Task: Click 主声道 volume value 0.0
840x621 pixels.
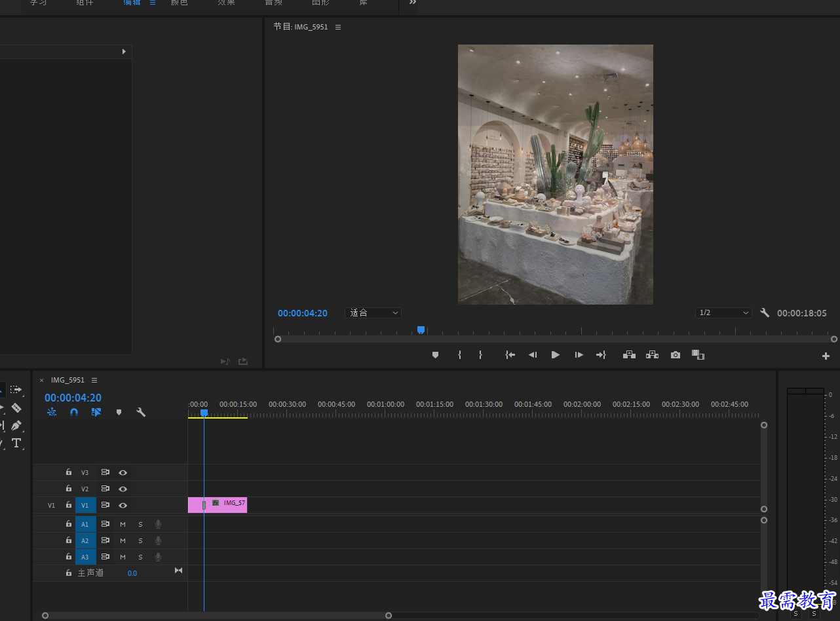Action: (x=132, y=573)
